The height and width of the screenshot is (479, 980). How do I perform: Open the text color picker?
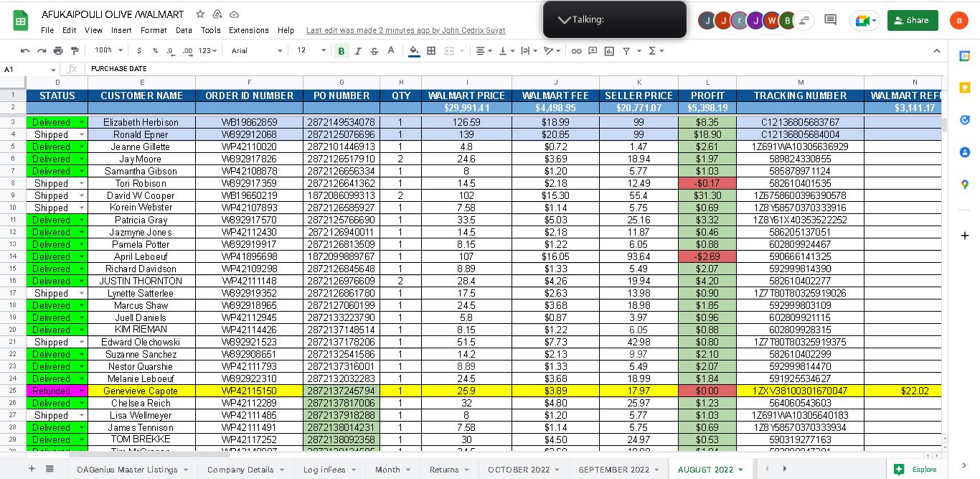[391, 51]
